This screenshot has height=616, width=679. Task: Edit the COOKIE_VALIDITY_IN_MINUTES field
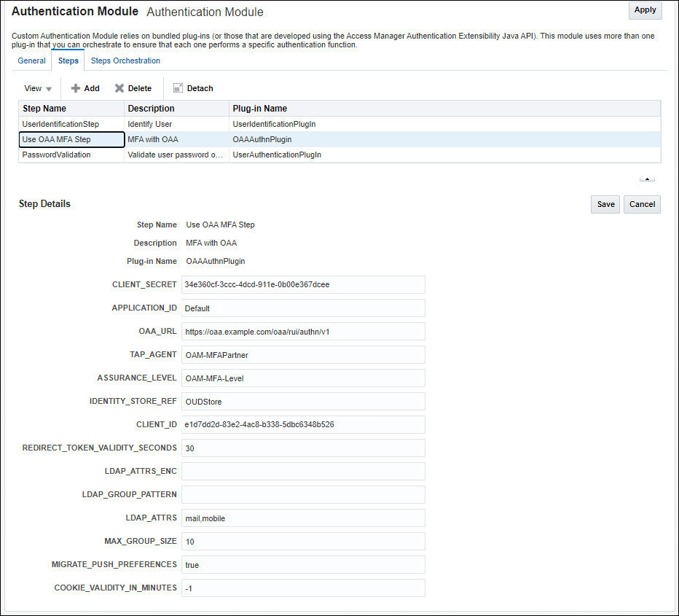click(x=303, y=588)
